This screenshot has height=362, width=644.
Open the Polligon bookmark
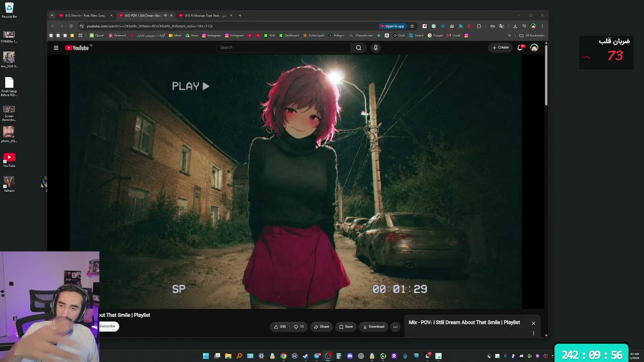click(x=337, y=36)
